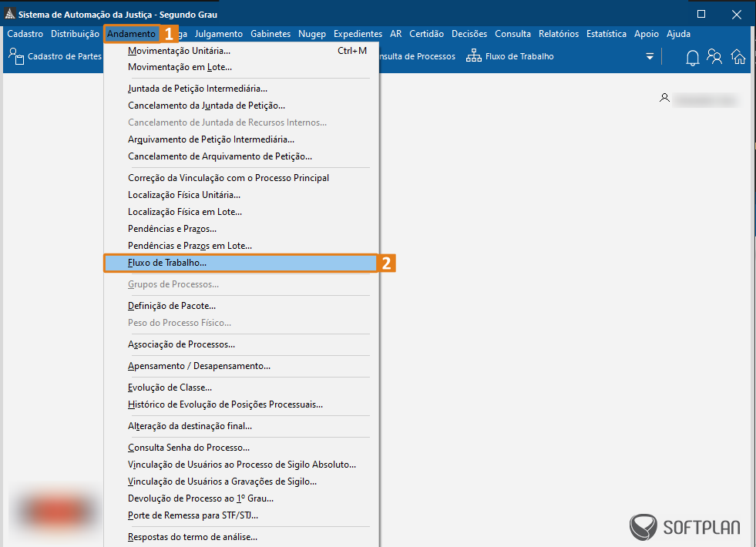Select Definição de Pacote
The image size is (756, 547).
point(241,306)
